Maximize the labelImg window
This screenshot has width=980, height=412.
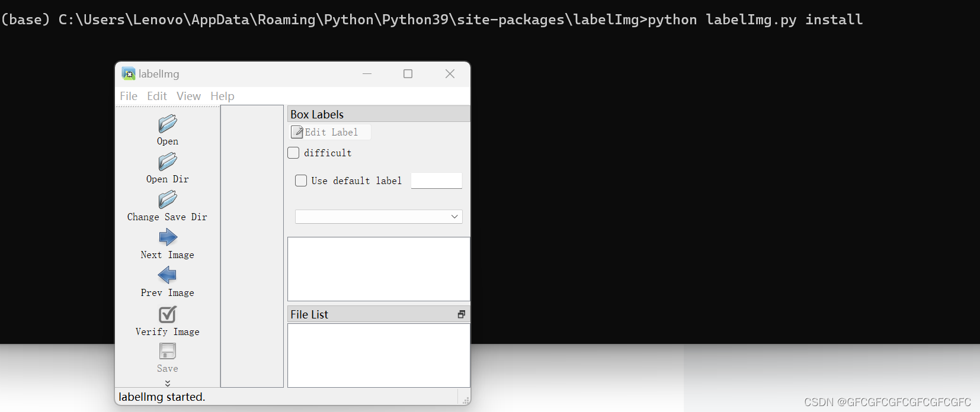(408, 73)
